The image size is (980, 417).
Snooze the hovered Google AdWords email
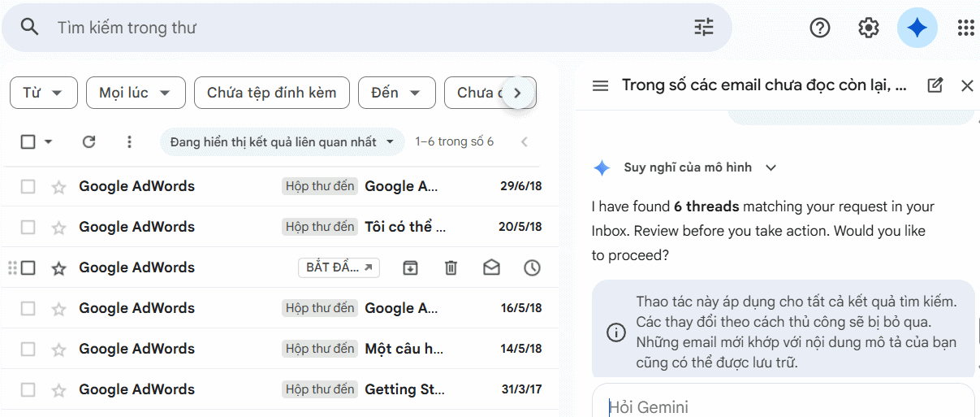532,267
